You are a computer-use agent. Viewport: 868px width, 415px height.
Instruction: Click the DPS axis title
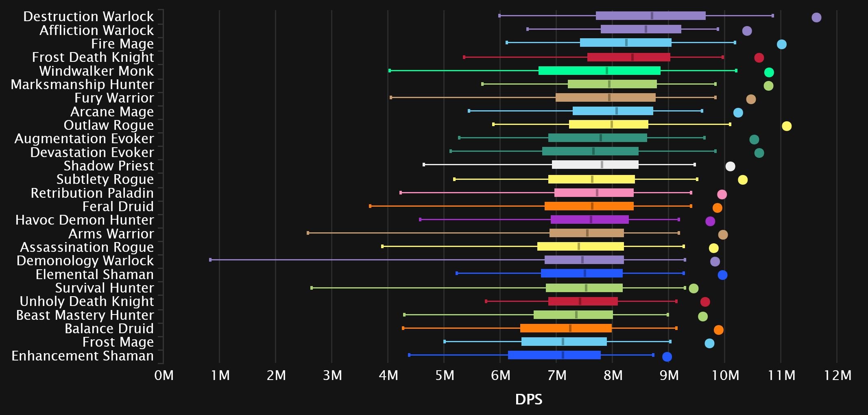[528, 400]
